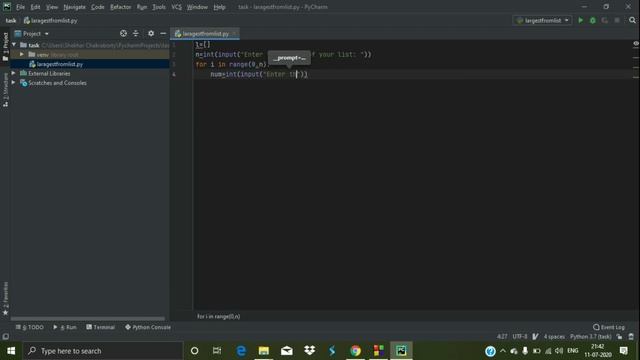This screenshot has width=640, height=360.
Task: Click the lock icon in status bar
Action: point(620,337)
